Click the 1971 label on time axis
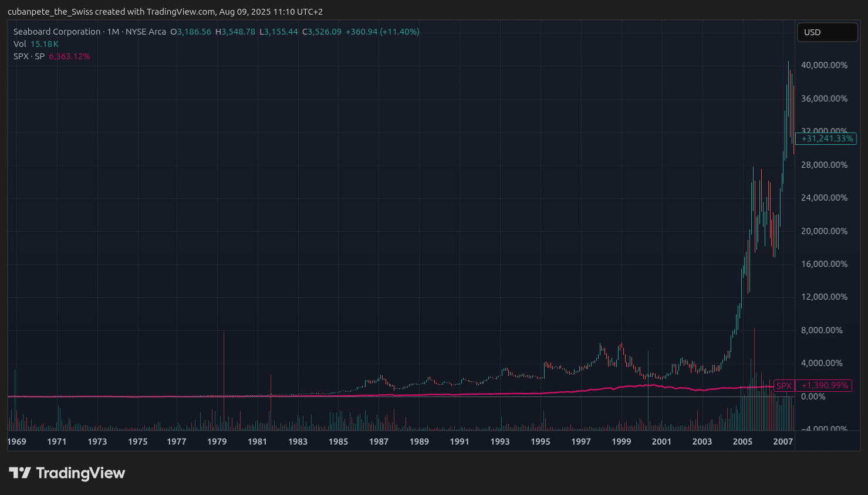The height and width of the screenshot is (495, 868). click(57, 442)
